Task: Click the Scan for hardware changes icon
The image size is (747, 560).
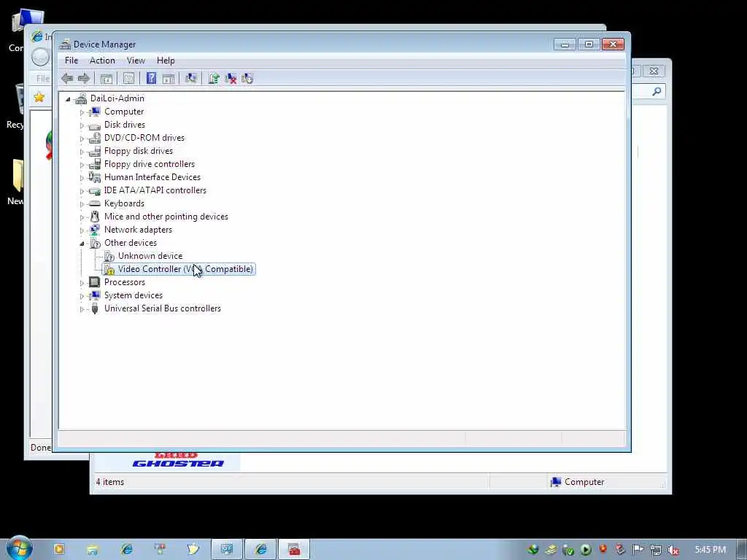Action: point(191,79)
